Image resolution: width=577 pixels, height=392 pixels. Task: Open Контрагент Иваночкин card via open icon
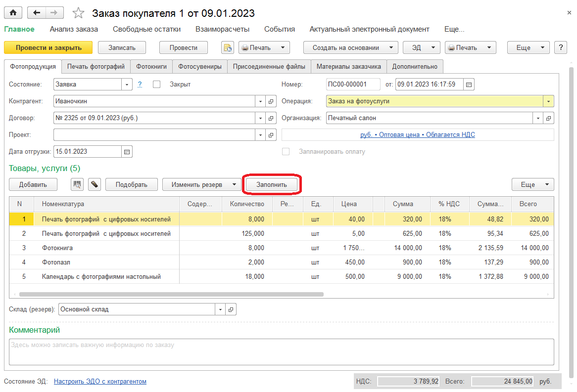[271, 101]
